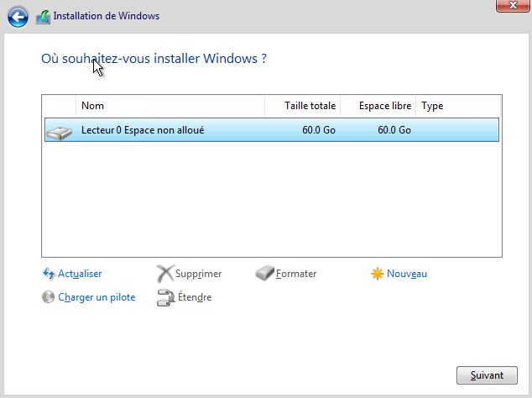Refresh the list with the Actualiser link

click(80, 274)
